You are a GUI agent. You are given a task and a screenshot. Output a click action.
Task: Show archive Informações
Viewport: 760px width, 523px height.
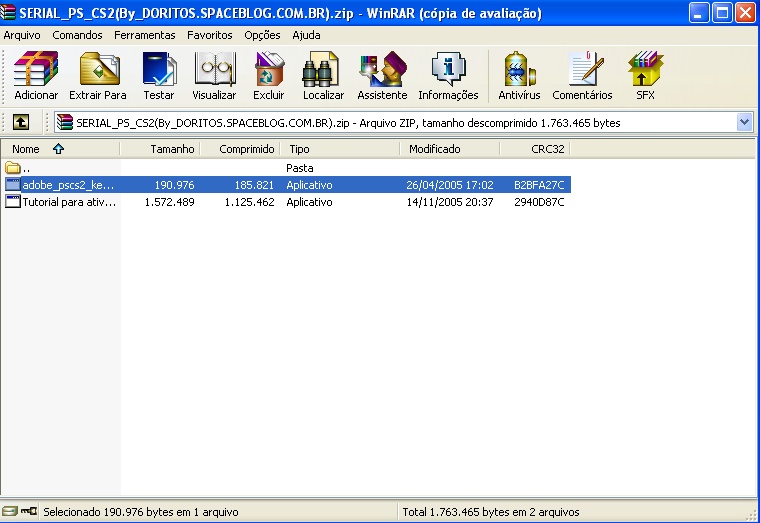[448, 76]
